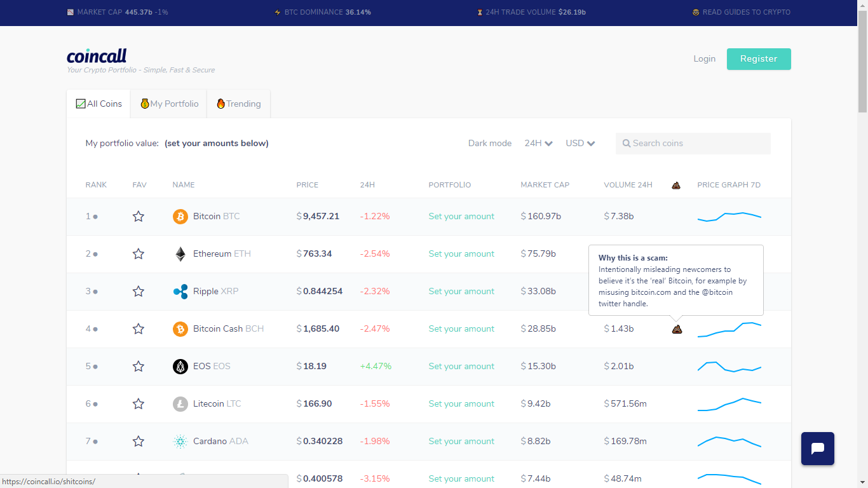The width and height of the screenshot is (868, 488).
Task: Click the Bitcoin orange coin icon
Action: 180,217
